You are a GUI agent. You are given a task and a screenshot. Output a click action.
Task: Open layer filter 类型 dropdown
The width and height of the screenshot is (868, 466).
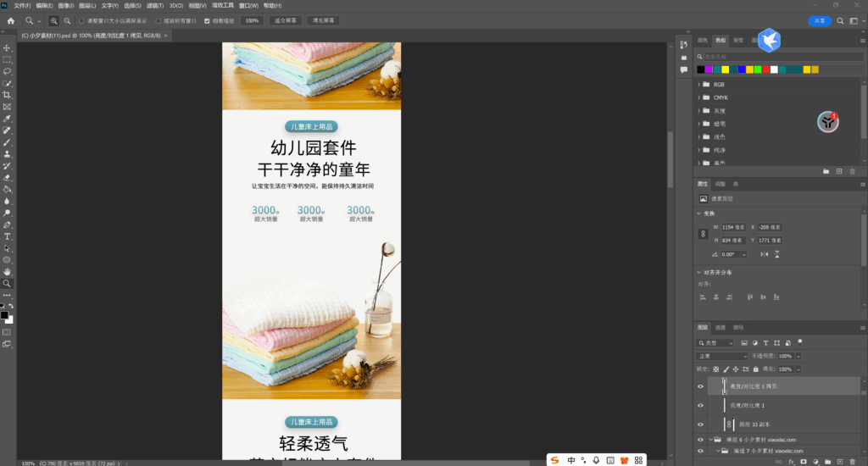click(x=715, y=343)
